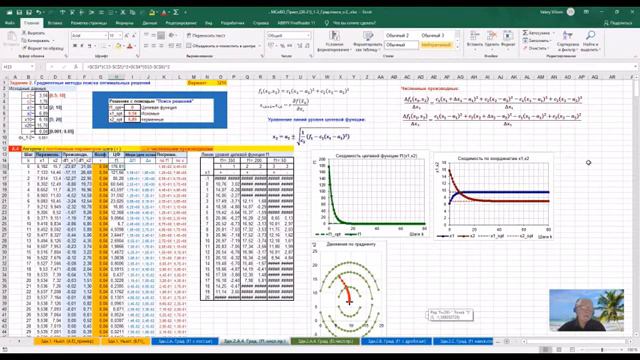640x360 pixels.
Task: Click the red Font Color A icon
Action: pyautogui.click(x=130, y=46)
